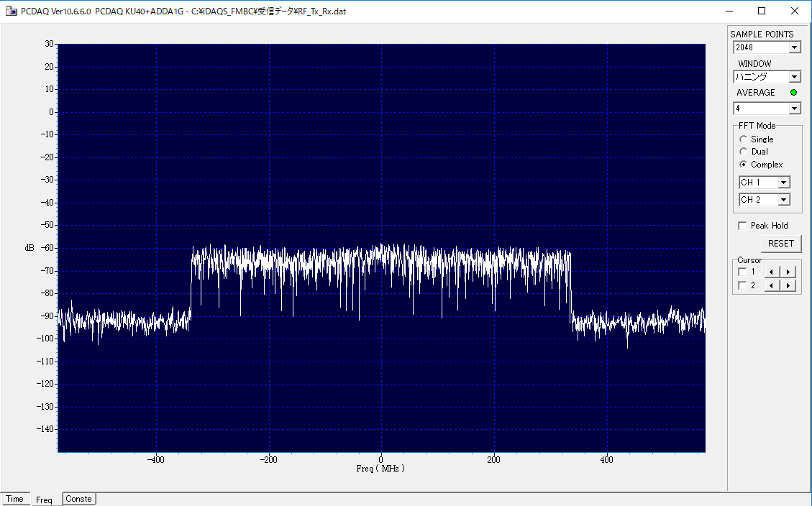Click the RESET button

pyautogui.click(x=781, y=243)
